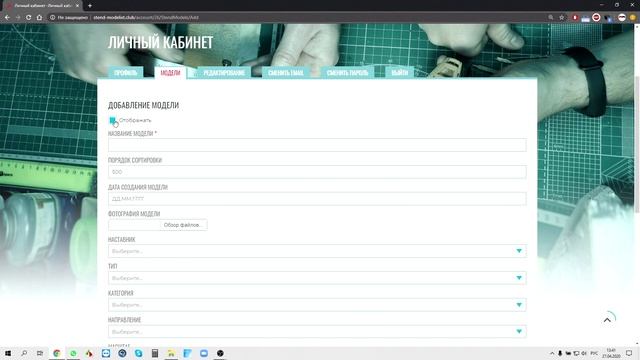Open the Сменить пароль tab
The width and height of the screenshot is (640, 360).
click(x=347, y=73)
